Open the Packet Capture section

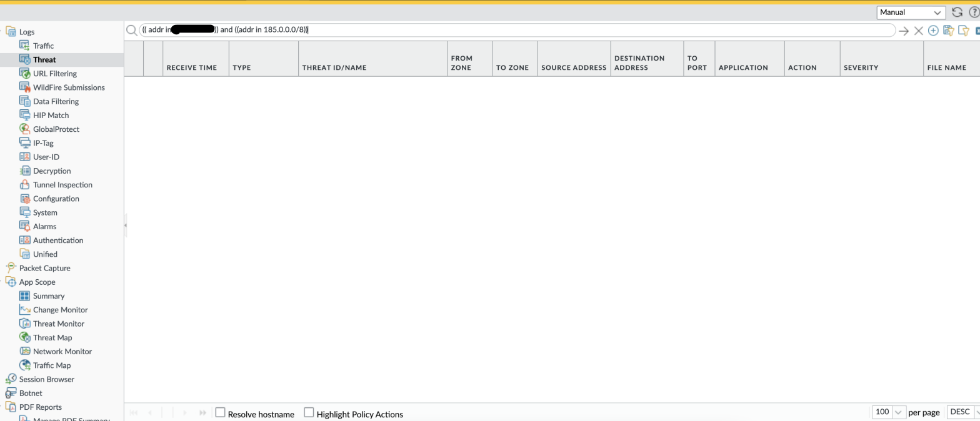click(x=44, y=268)
